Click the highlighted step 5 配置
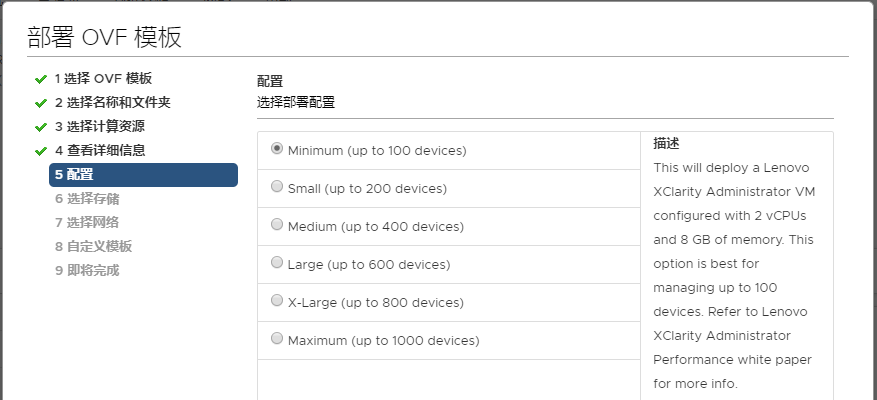Image resolution: width=877 pixels, height=400 pixels. click(143, 175)
